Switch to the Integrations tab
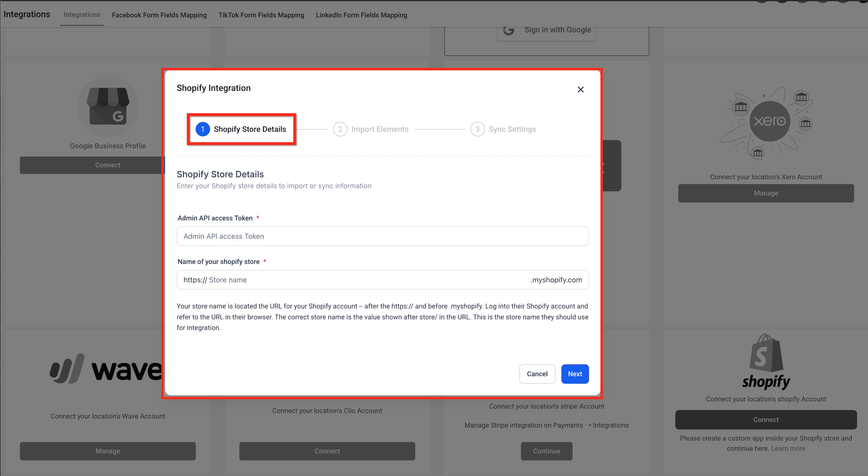Image resolution: width=868 pixels, height=476 pixels. [82, 15]
